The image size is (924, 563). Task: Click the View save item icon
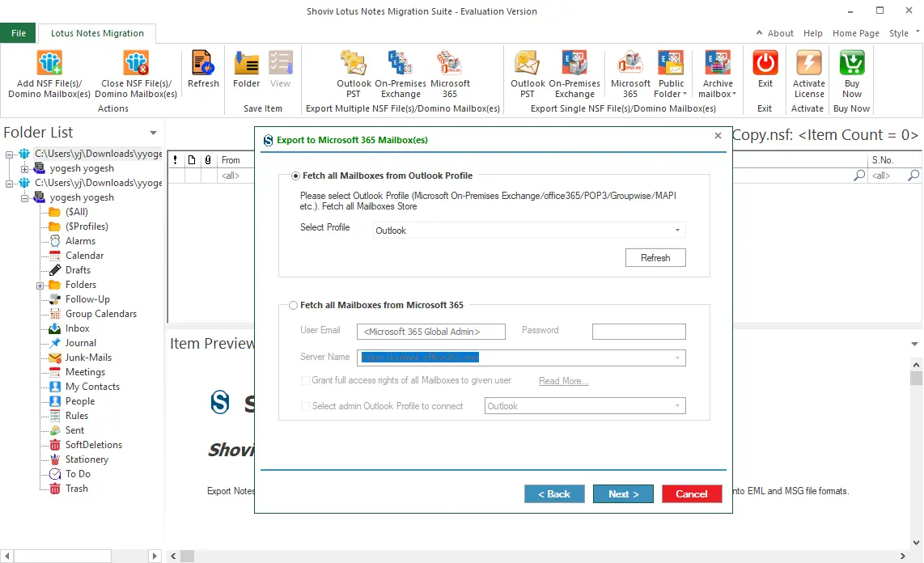point(281,62)
